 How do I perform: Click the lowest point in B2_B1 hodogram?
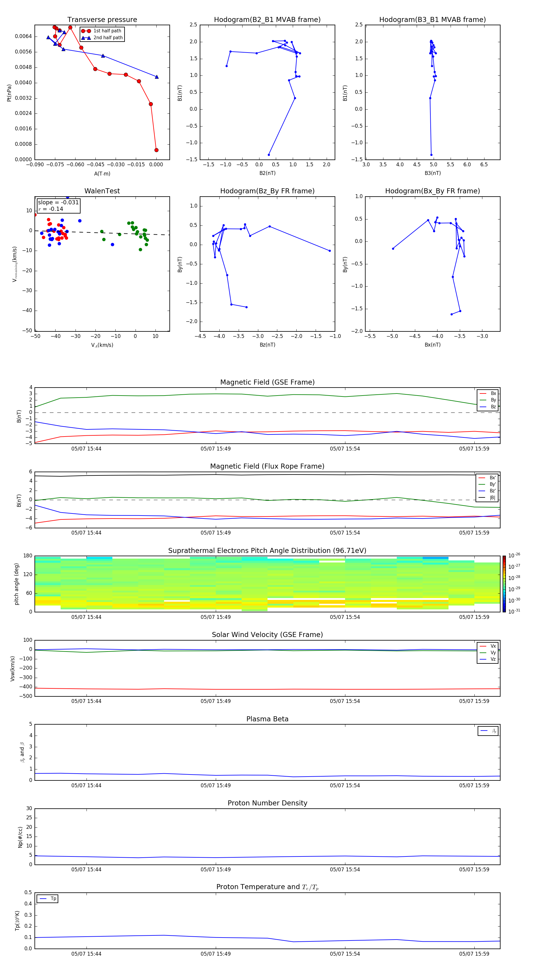(269, 155)
